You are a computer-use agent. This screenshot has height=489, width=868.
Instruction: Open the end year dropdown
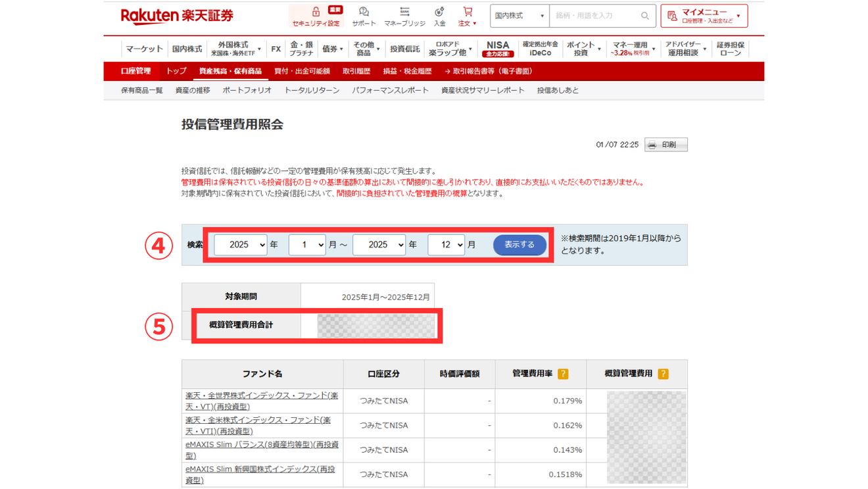pyautogui.click(x=379, y=245)
